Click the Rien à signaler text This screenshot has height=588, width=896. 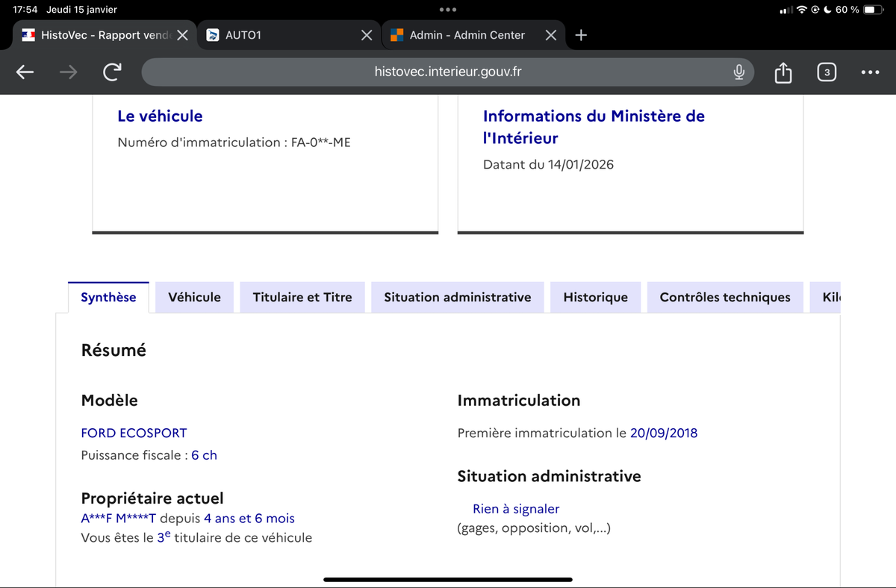(x=515, y=509)
